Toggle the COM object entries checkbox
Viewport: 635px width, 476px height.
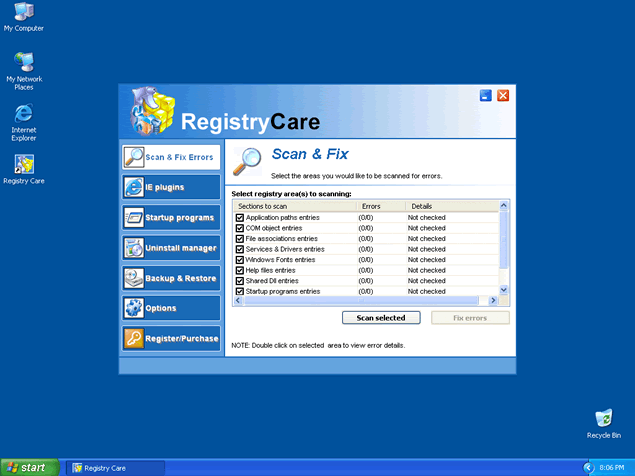tap(239, 228)
